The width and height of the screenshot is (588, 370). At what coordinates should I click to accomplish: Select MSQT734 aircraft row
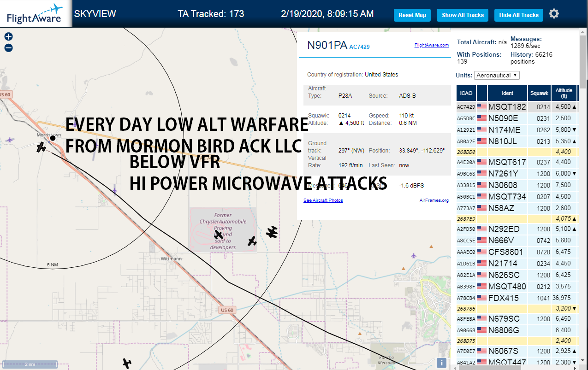click(517, 197)
